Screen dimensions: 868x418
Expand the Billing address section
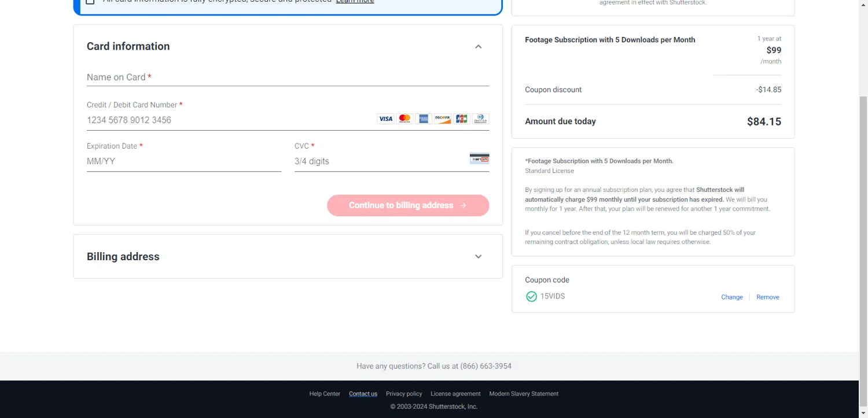coord(478,257)
